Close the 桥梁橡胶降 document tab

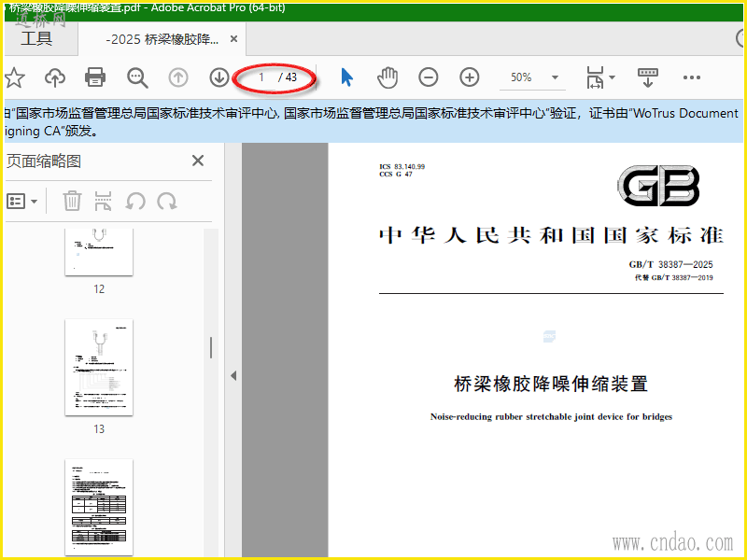[234, 39]
